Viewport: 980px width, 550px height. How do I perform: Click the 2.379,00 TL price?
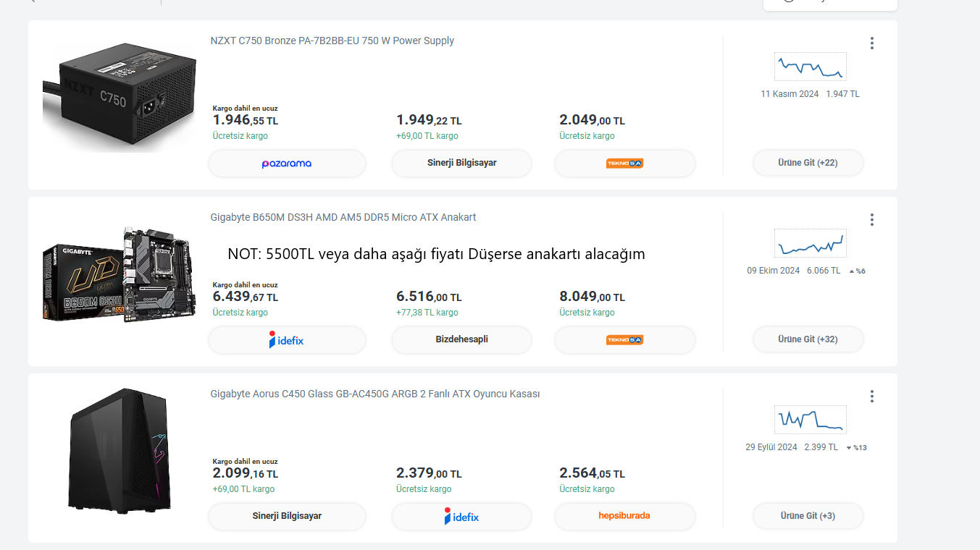[x=429, y=474]
